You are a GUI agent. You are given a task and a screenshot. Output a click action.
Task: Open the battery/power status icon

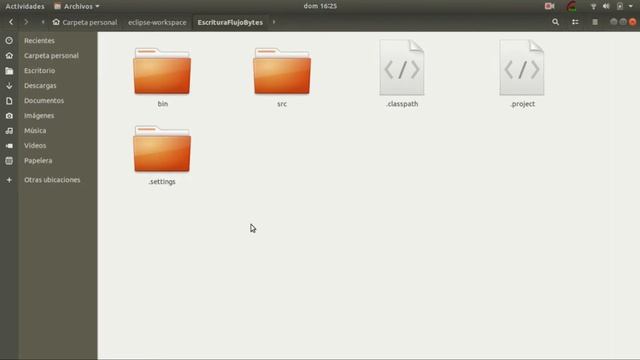tap(620, 6)
